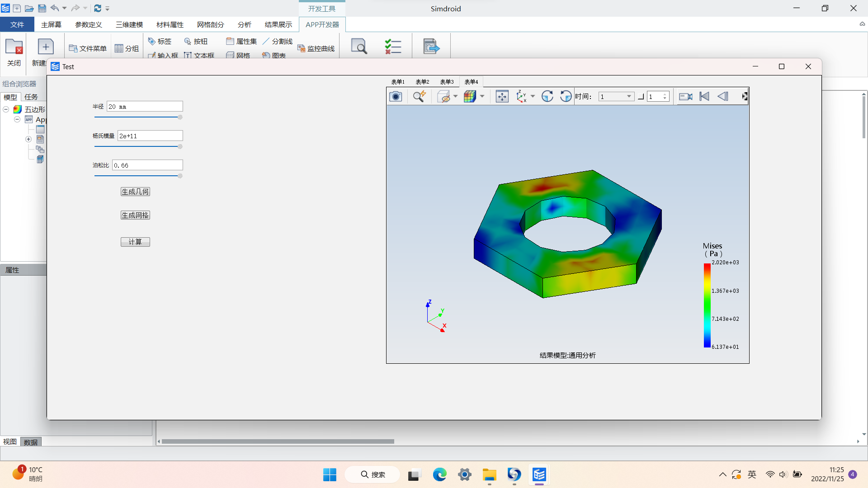Image resolution: width=868 pixels, height=488 pixels.
Task: Collapse the App tree node
Action: (17, 119)
